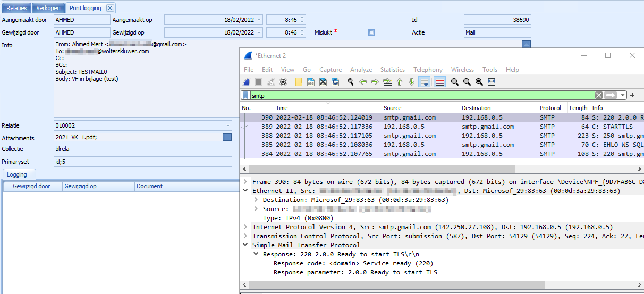Click the open capture file folder icon

(x=299, y=82)
